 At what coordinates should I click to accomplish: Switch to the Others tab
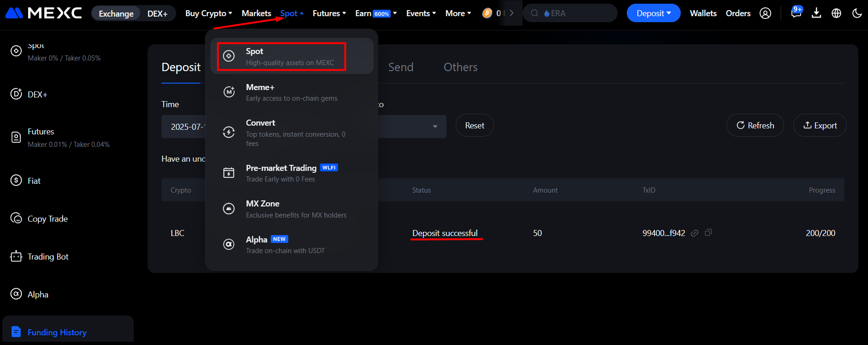pyautogui.click(x=461, y=67)
